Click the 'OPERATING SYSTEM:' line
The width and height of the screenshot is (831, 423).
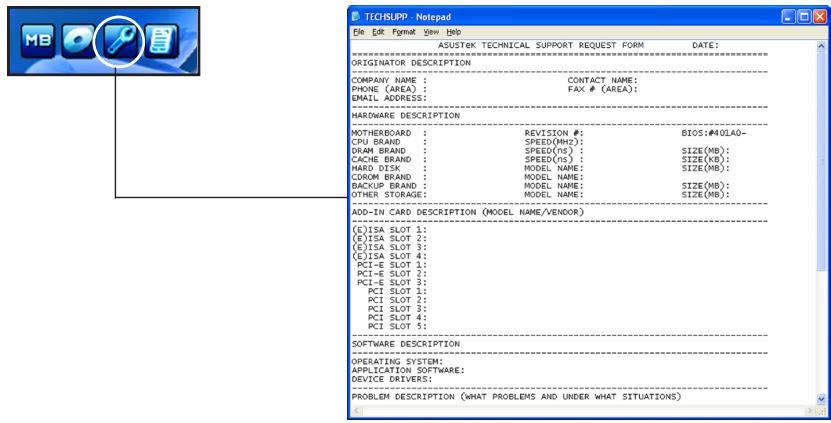point(397,362)
